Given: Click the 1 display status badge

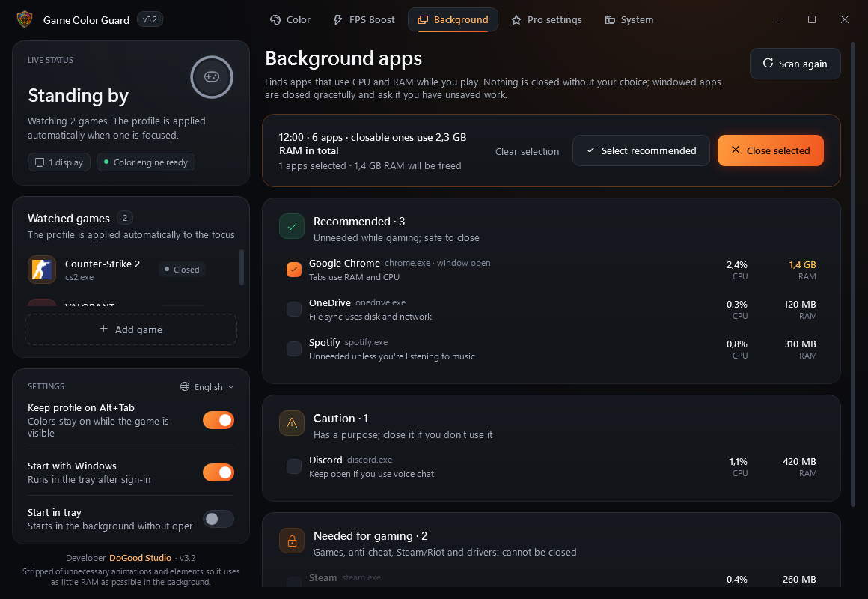Looking at the screenshot, I should pyautogui.click(x=58, y=162).
